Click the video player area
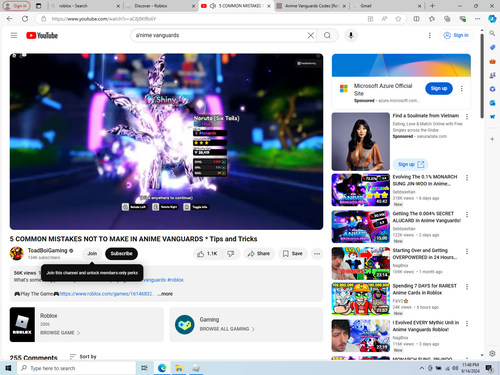500x375 pixels. tap(166, 142)
